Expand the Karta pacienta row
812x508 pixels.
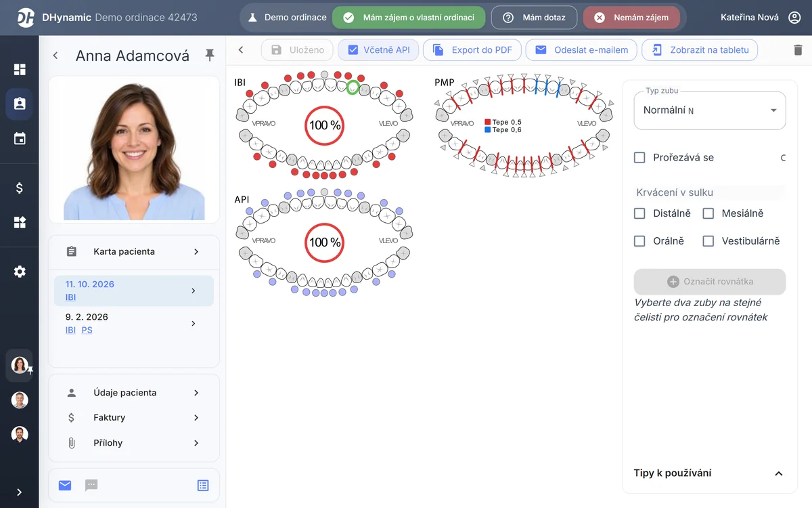pos(134,251)
